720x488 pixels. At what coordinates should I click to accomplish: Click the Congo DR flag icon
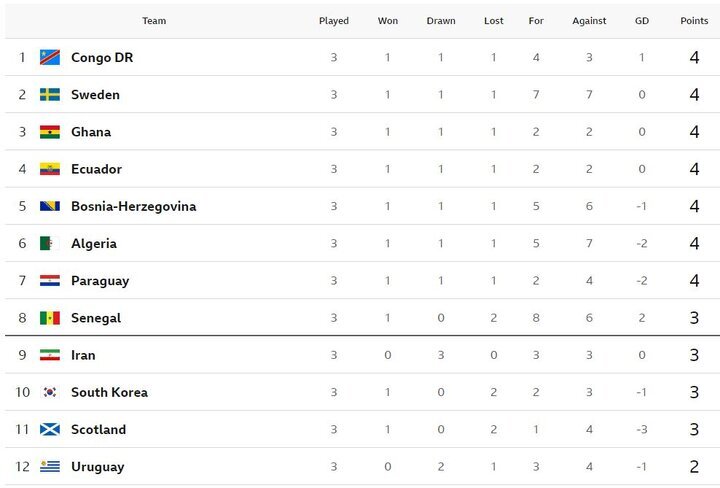click(50, 57)
